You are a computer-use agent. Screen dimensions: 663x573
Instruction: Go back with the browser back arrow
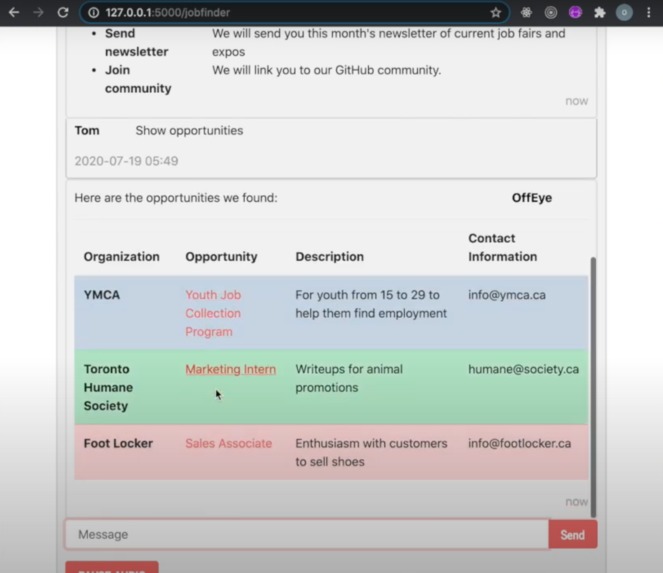click(x=14, y=12)
